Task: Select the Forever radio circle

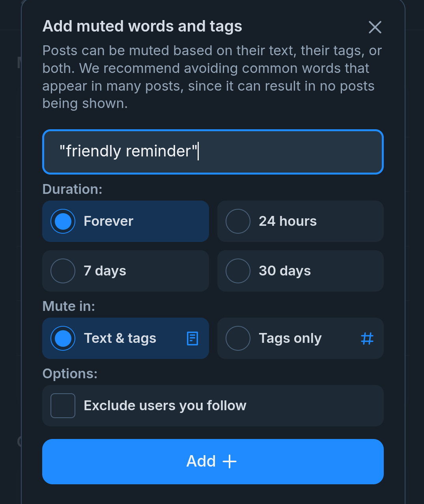Action: (x=63, y=221)
